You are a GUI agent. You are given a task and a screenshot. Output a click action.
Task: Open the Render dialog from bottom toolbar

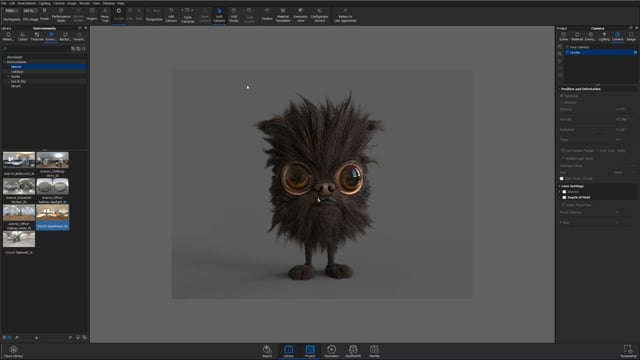pyautogui.click(x=374, y=351)
